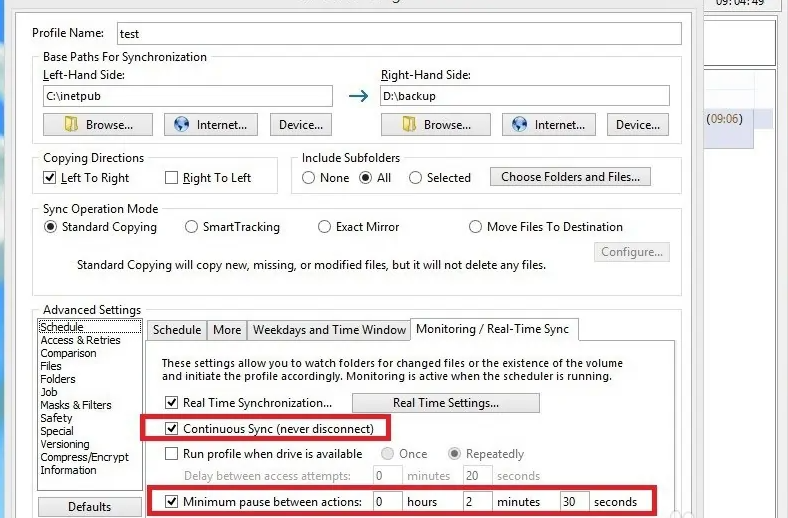Click Left-Hand Side path field
The image size is (788, 518).
(x=188, y=96)
